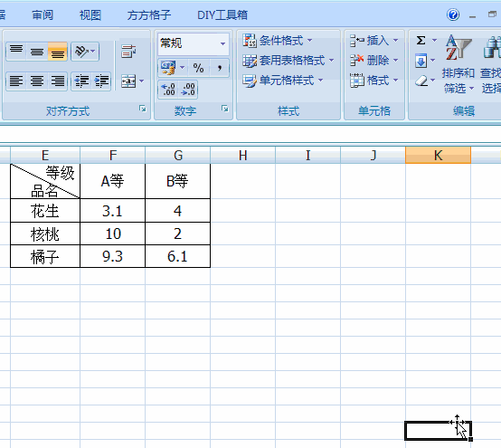Screen dimensions: 501x448
Task: Select column K header
Action: 438,155
